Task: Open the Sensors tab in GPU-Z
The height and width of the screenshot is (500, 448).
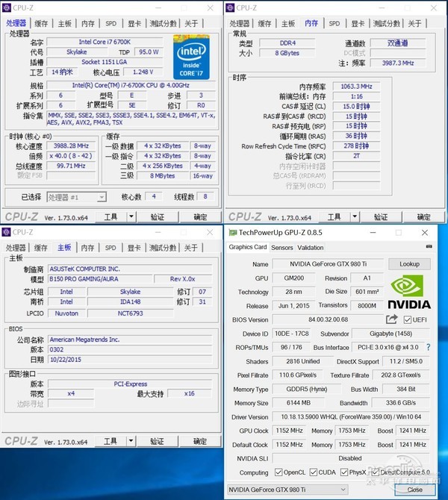Action: (282, 248)
